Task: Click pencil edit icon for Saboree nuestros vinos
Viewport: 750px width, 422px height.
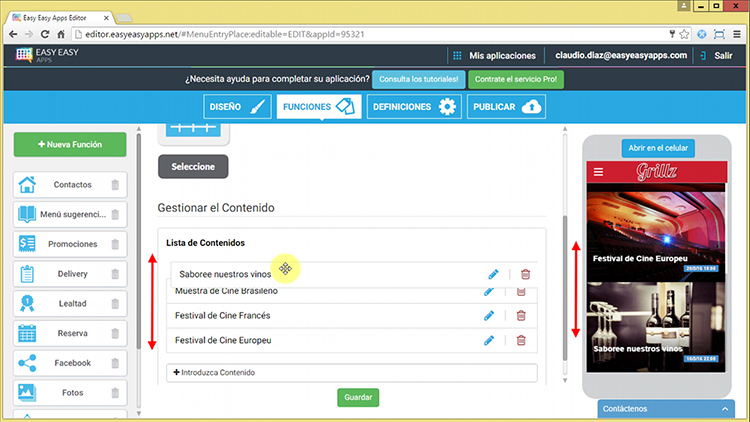Action: click(x=493, y=274)
